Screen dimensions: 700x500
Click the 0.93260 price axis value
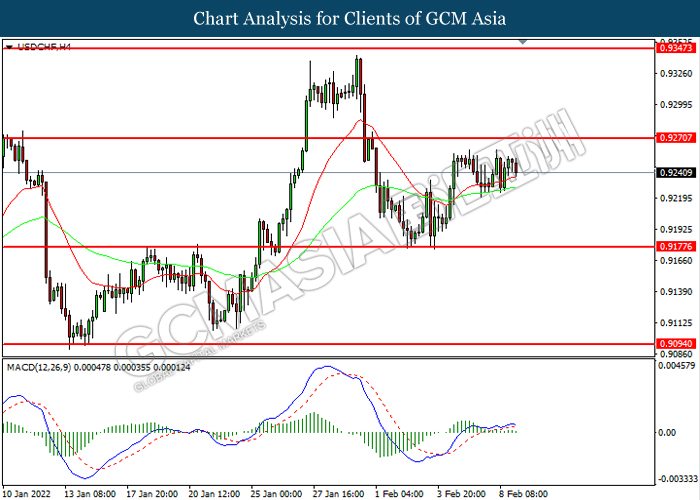(676, 74)
